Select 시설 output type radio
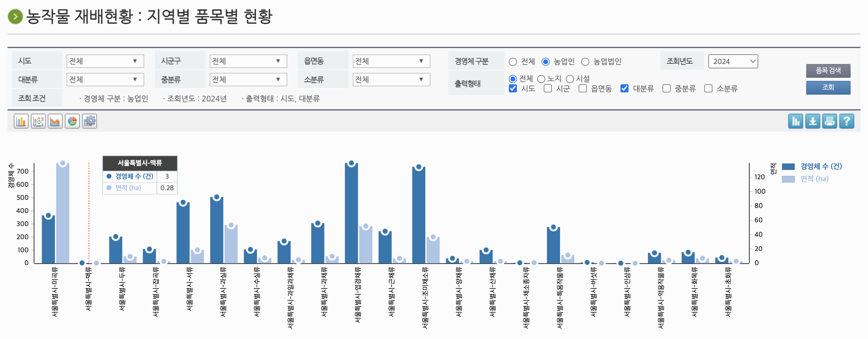Viewport: 868px width, 339px height. click(570, 79)
